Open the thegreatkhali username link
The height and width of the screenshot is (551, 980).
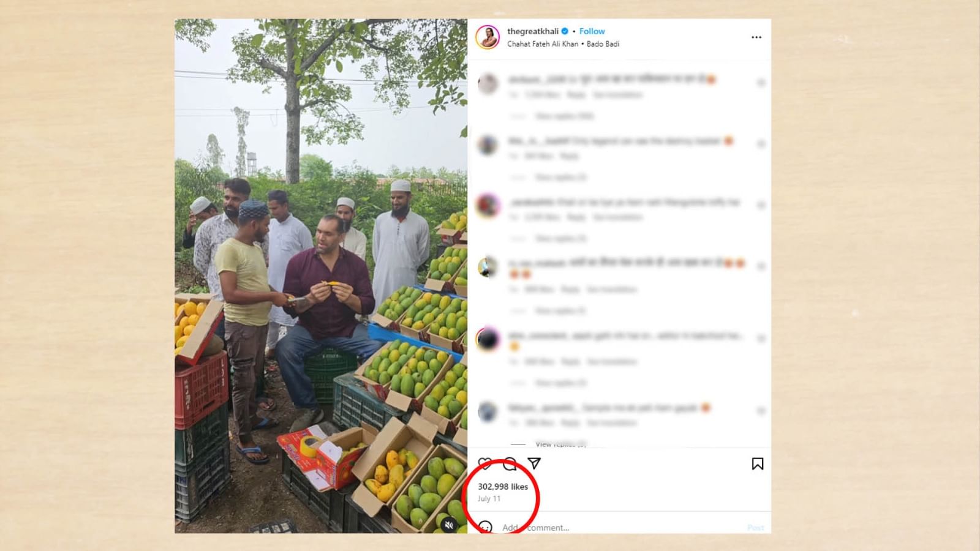click(532, 31)
